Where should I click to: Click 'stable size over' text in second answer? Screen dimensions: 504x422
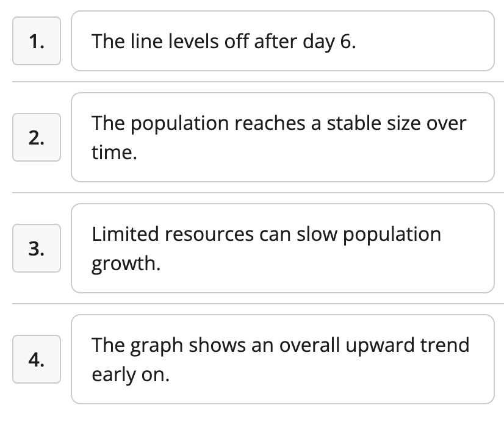[x=397, y=123]
